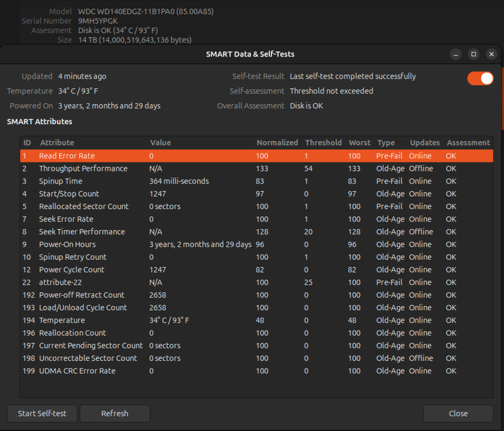Click the Threshold column header
Viewport: 504px width, 431px height.
[323, 143]
